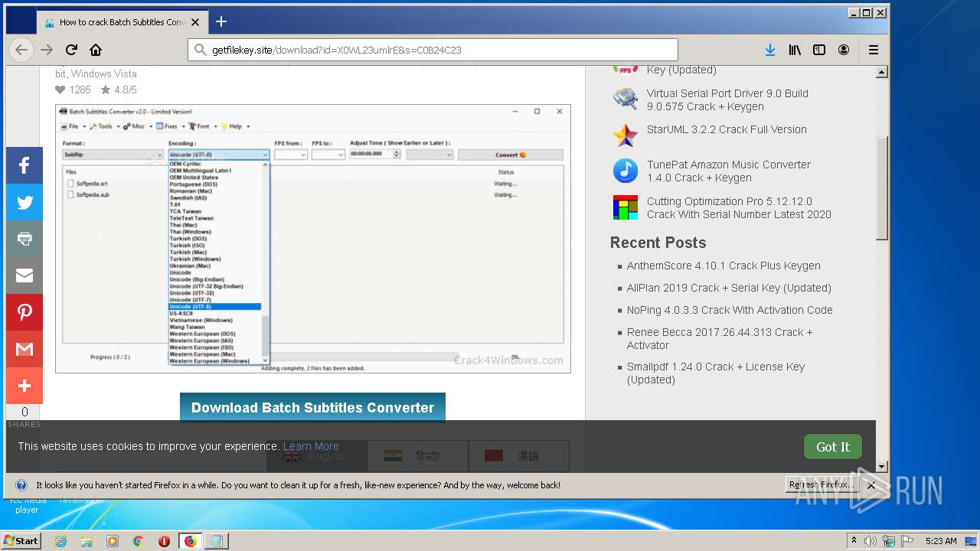Viewport: 980px width, 551px height.
Task: Click the page scrollbar up arrow
Action: [881, 73]
